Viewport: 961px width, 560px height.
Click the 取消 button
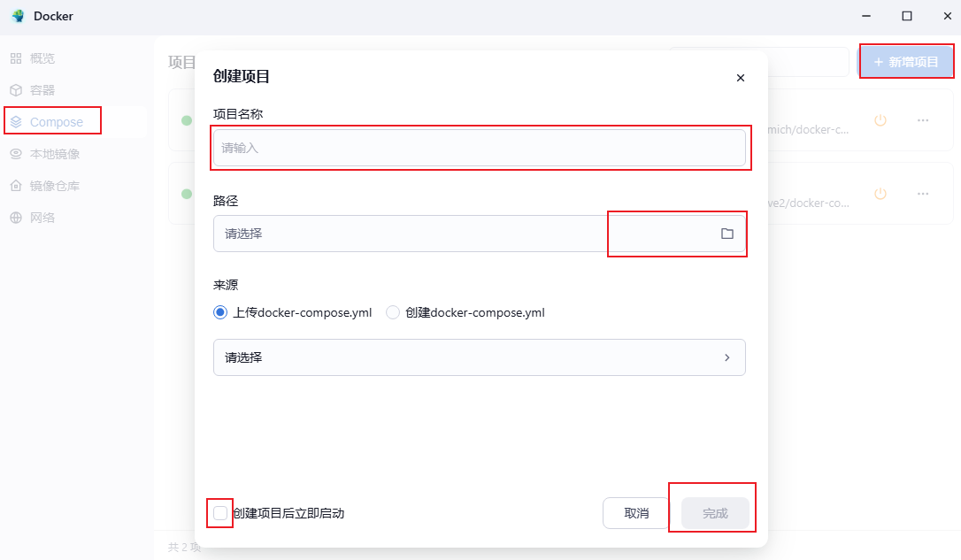[636, 513]
